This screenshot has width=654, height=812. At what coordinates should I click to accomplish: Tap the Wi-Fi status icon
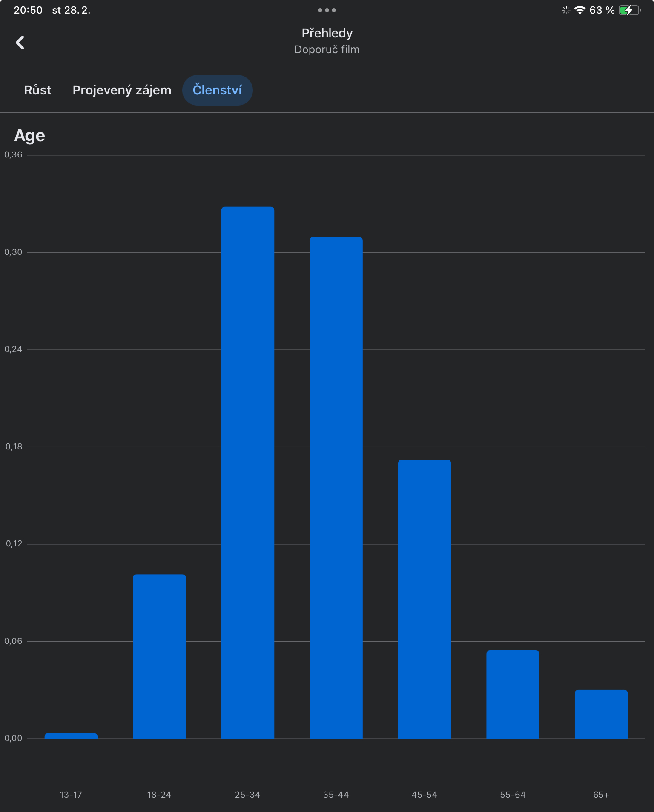pyautogui.click(x=579, y=10)
